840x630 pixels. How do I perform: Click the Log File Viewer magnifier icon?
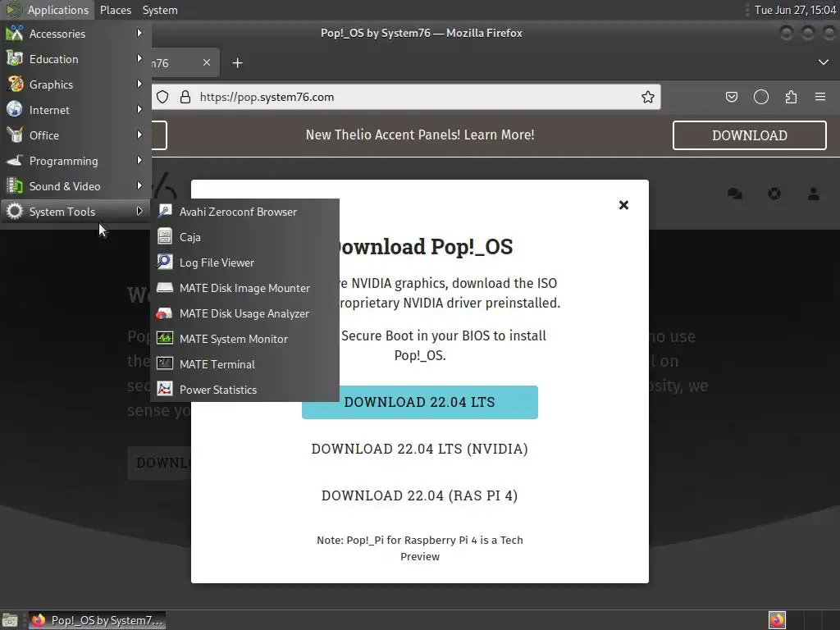[x=164, y=262]
